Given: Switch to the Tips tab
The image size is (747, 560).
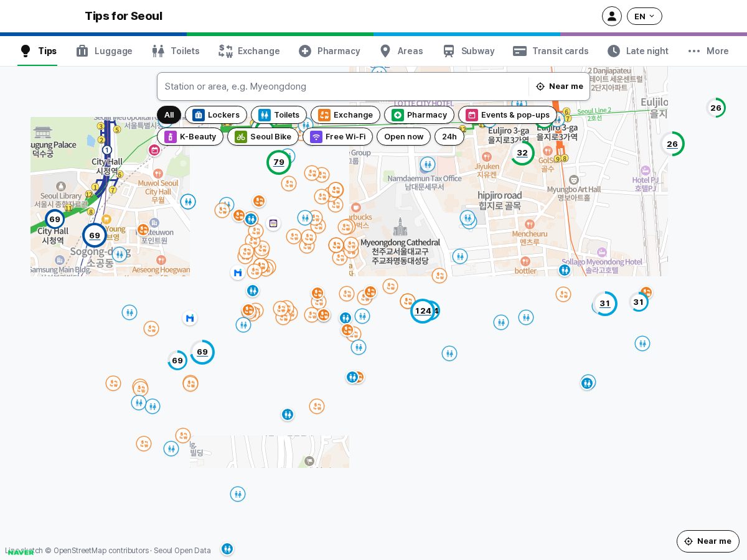Looking at the screenshot, I should click(37, 51).
